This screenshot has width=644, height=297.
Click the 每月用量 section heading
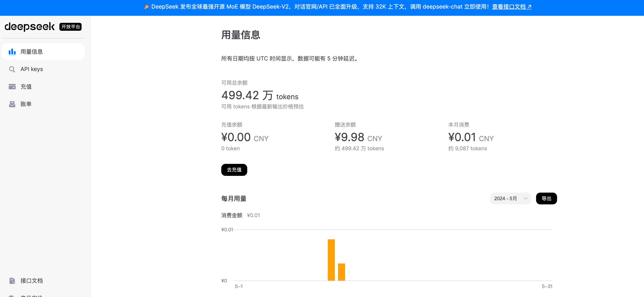(234, 199)
